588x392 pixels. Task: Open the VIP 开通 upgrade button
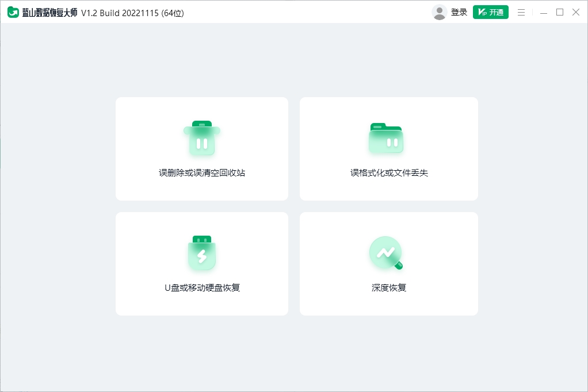click(x=490, y=11)
